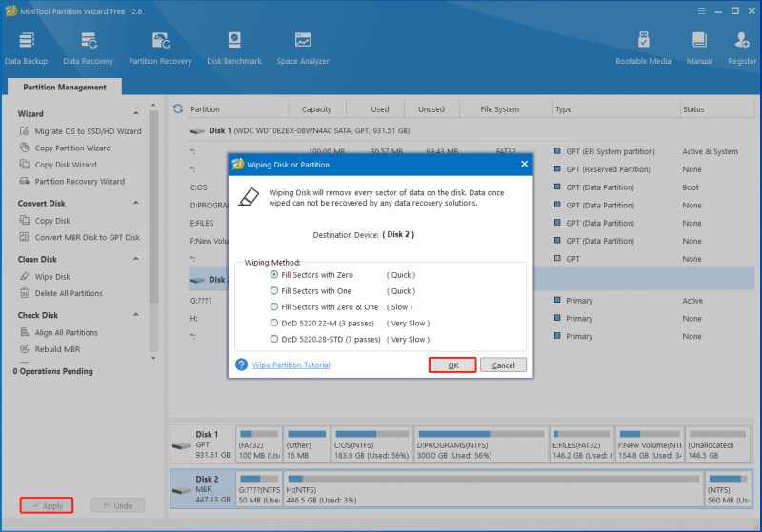Collapse the Clean Disk section
The width and height of the screenshot is (762, 532).
click(x=136, y=259)
